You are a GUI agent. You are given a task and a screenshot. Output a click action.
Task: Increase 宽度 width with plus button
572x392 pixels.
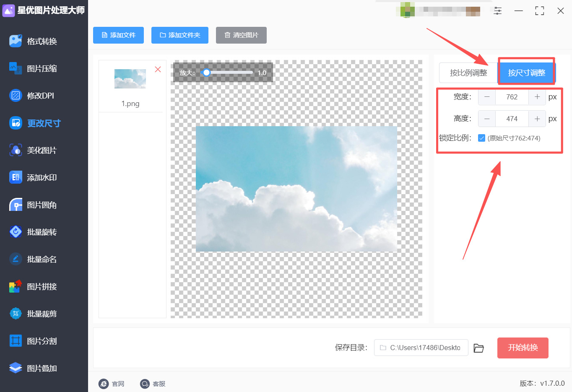[537, 97]
